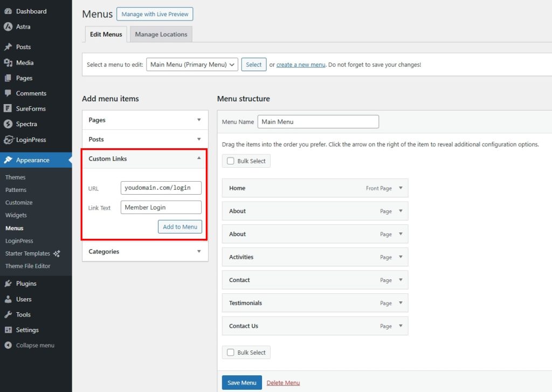The height and width of the screenshot is (392, 552).
Task: Switch to Manage Locations tab
Action: (x=161, y=35)
